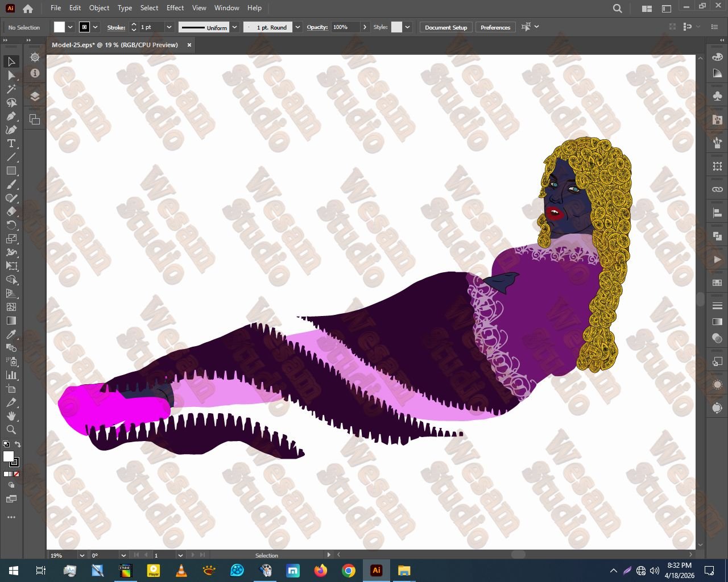
Task: Pick the Eyedropper tool
Action: click(11, 334)
